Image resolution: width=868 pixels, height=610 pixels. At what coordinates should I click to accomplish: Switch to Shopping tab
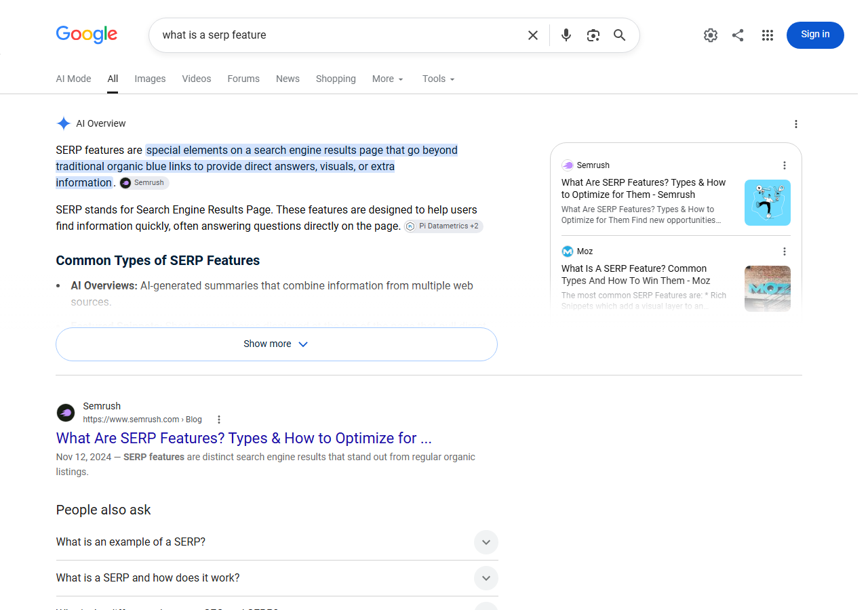click(x=336, y=79)
